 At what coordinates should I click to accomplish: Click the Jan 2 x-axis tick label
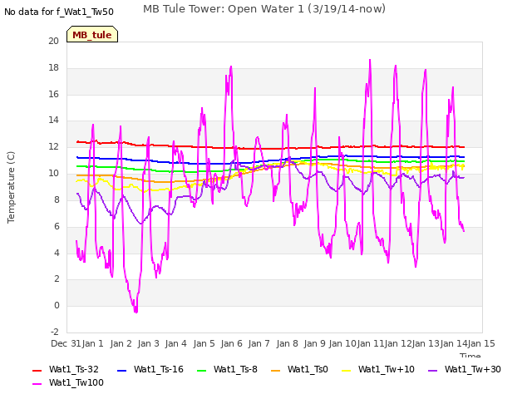(121, 343)
